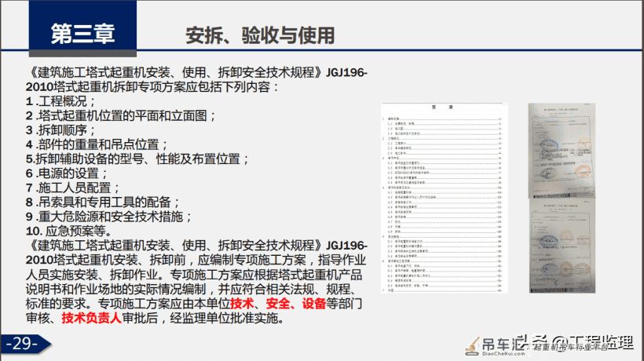Click the 第三章 chapter badge
This screenshot has width=644, height=361.
pyautogui.click(x=82, y=28)
